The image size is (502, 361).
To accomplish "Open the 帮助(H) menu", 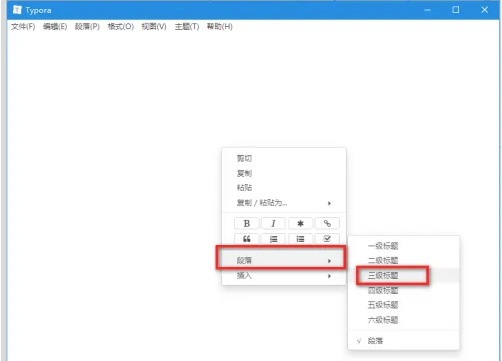I will (x=220, y=26).
